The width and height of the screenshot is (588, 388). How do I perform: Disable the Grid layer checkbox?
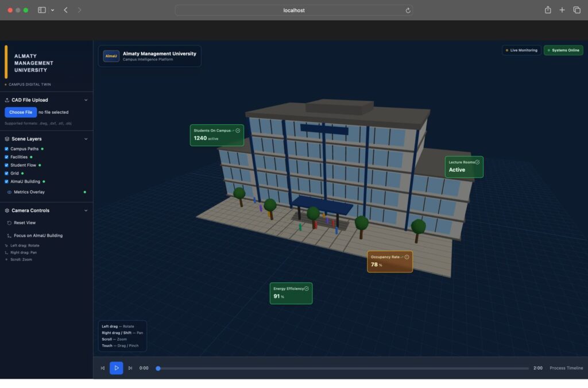tap(7, 173)
